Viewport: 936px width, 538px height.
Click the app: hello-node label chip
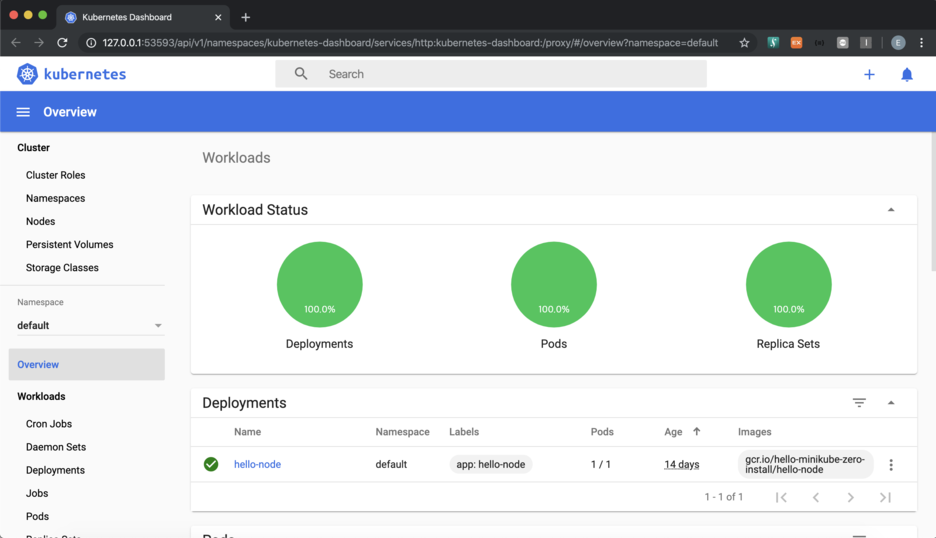point(491,464)
